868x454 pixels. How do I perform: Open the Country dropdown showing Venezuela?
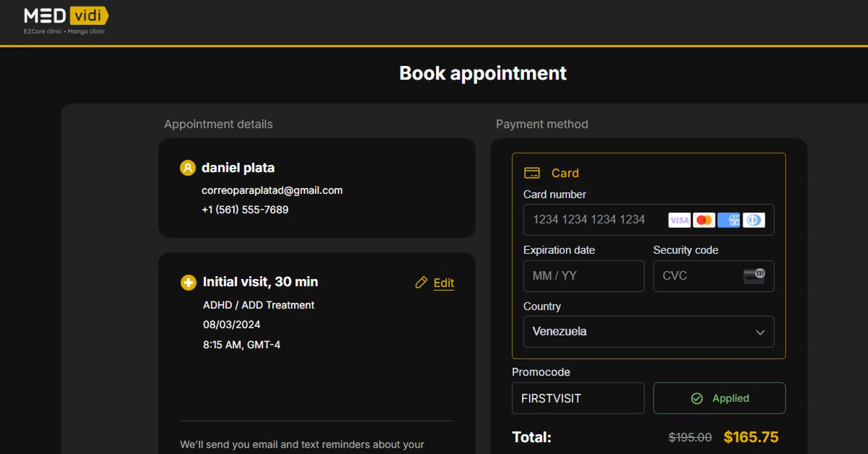tap(649, 332)
